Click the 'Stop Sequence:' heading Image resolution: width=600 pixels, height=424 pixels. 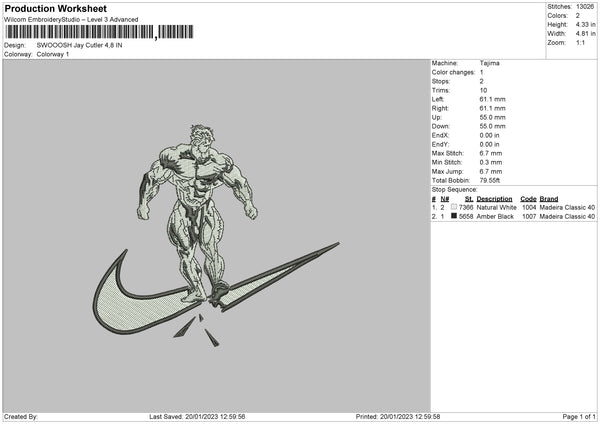(455, 190)
